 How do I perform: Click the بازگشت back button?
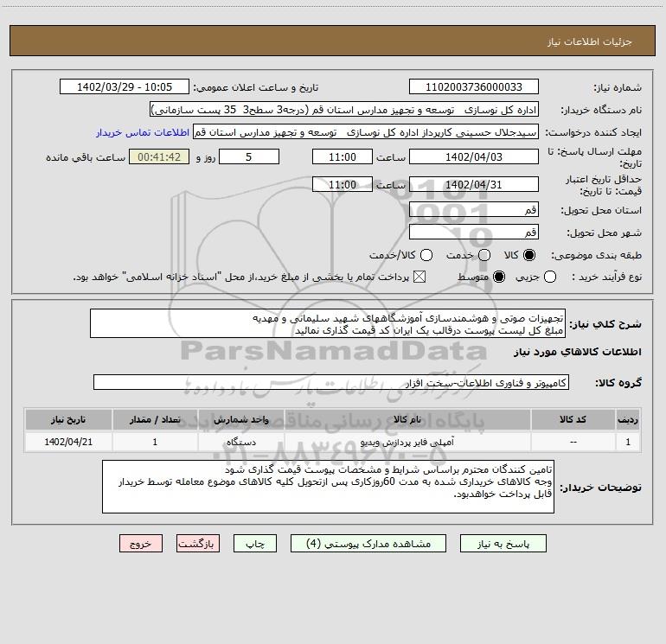coord(198,544)
